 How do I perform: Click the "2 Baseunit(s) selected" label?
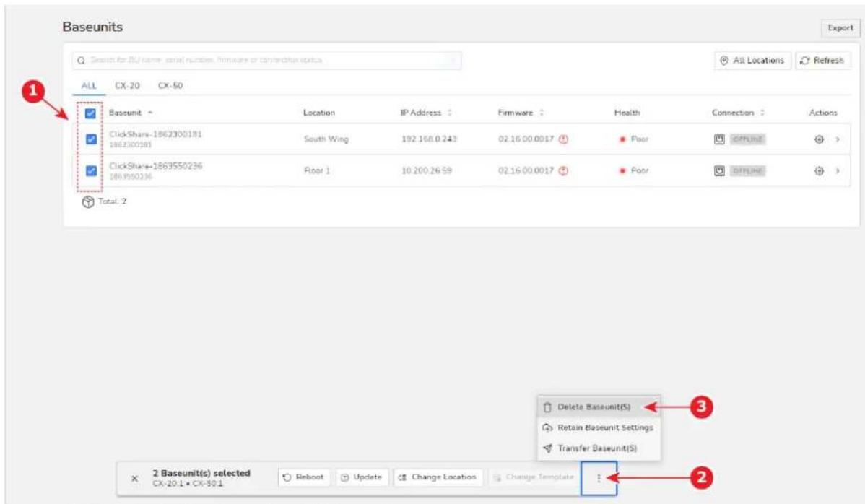click(x=201, y=474)
